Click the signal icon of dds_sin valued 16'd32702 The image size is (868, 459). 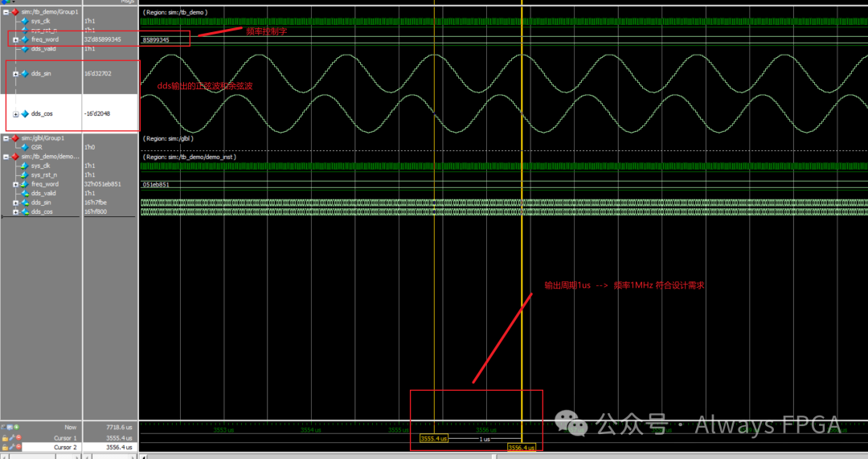point(24,74)
